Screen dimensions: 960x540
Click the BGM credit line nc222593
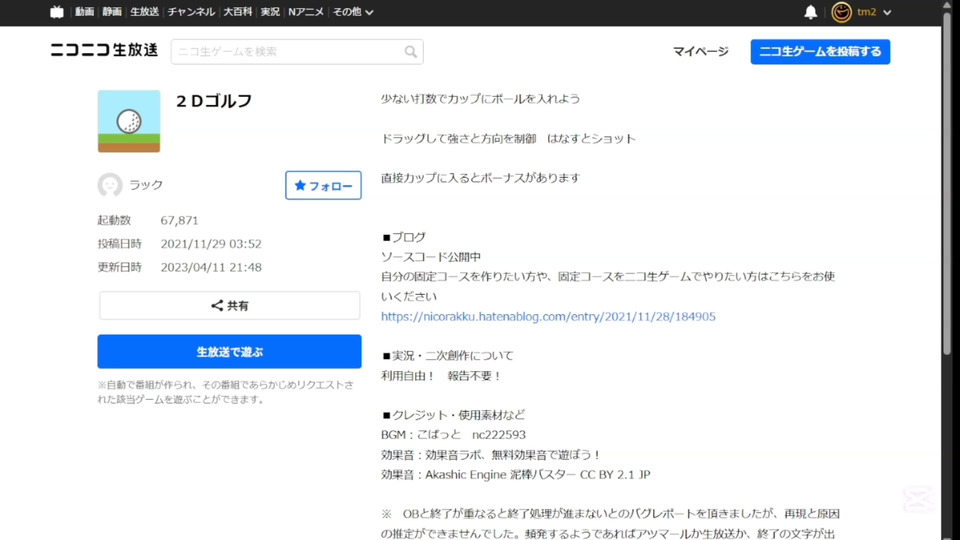click(x=453, y=435)
